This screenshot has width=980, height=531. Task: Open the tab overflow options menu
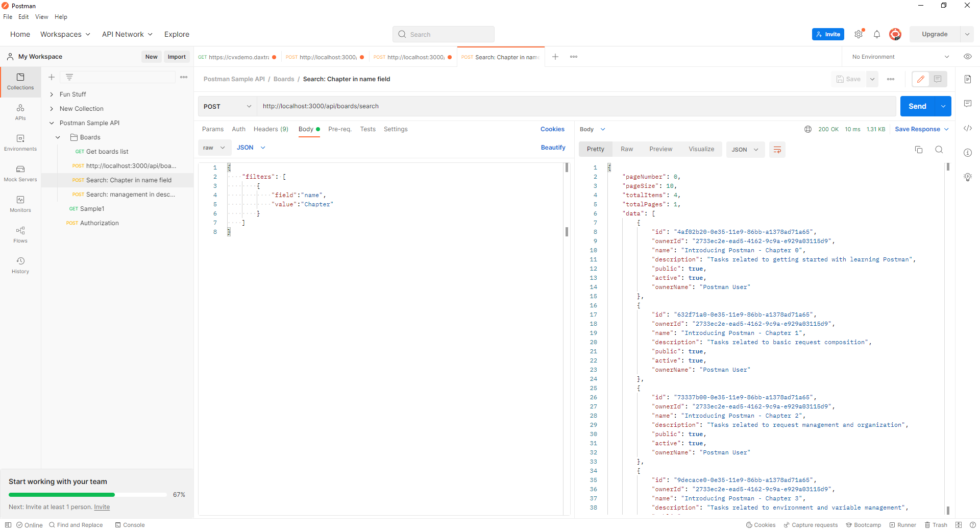[574, 57]
